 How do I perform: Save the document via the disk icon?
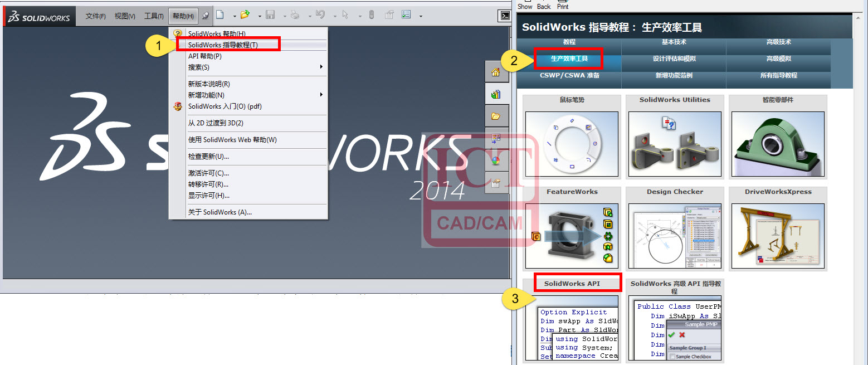pyautogui.click(x=271, y=15)
